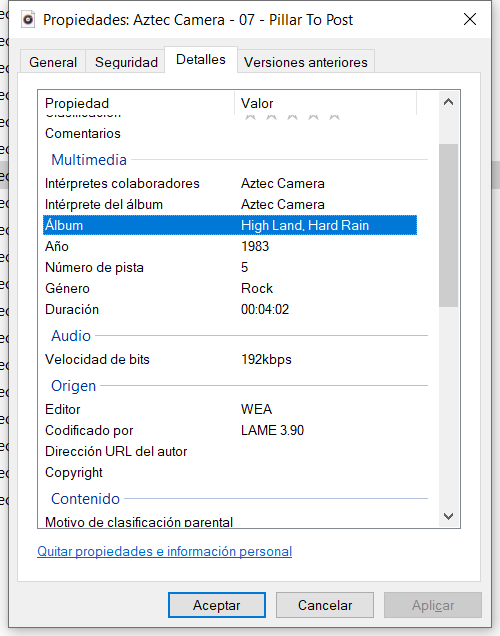
Task: Select Motivo de clasificación parental row
Action: click(x=230, y=522)
